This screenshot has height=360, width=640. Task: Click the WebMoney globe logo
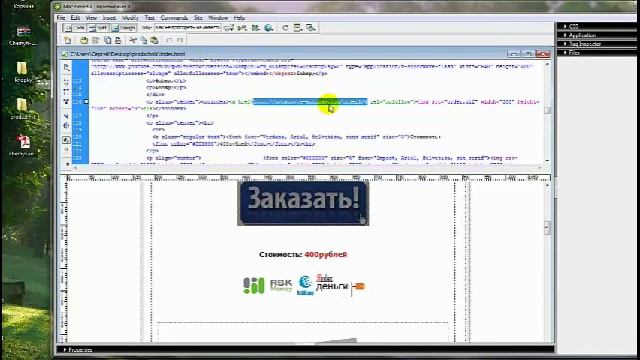(x=305, y=285)
